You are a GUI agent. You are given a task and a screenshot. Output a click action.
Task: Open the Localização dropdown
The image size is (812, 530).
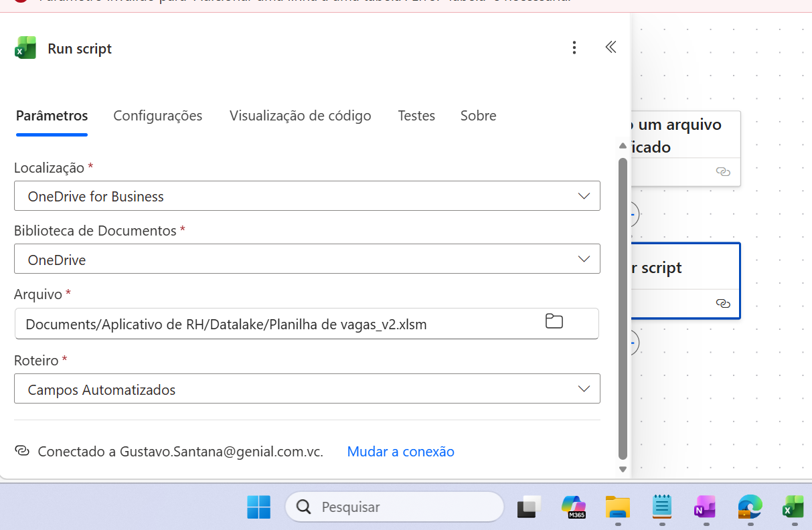584,196
